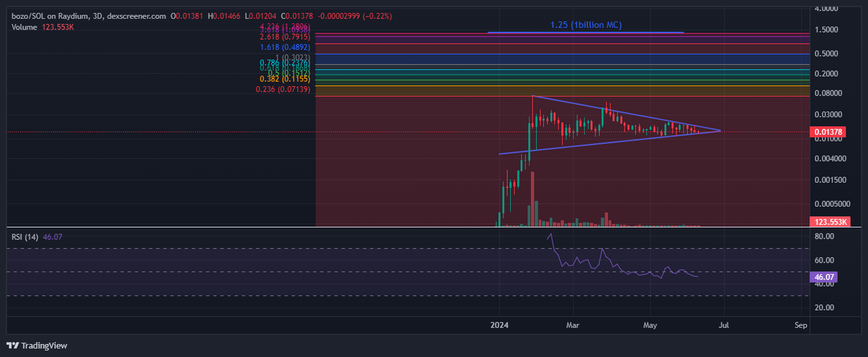Select the descending upper triangle trendline
Image resolution: width=868 pixels, height=357 pixels.
626,113
